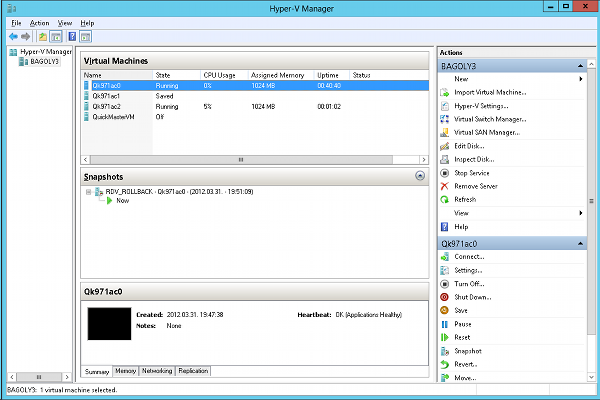Click the Pause icon
600x400 pixels.
(445, 324)
